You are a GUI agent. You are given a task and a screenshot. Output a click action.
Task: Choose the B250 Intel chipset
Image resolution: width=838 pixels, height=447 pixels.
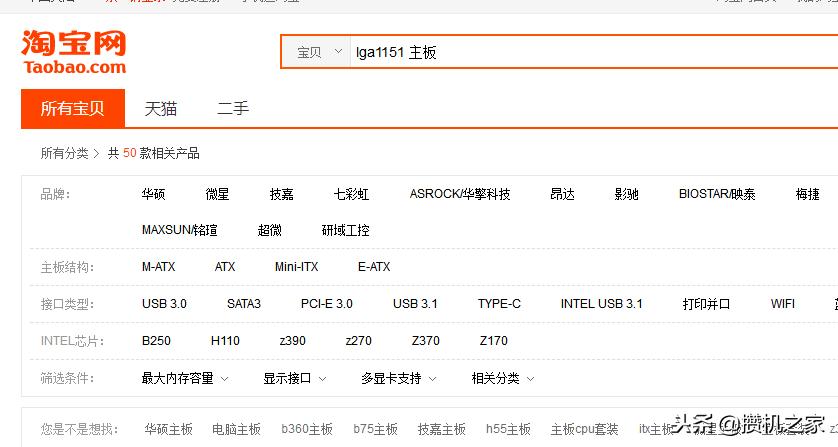(x=156, y=341)
